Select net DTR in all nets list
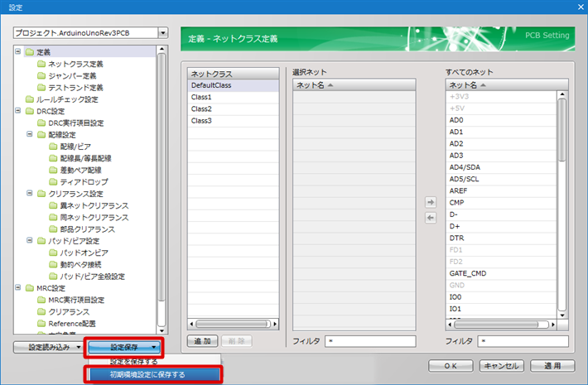This screenshot has width=588, height=385. click(x=501, y=238)
